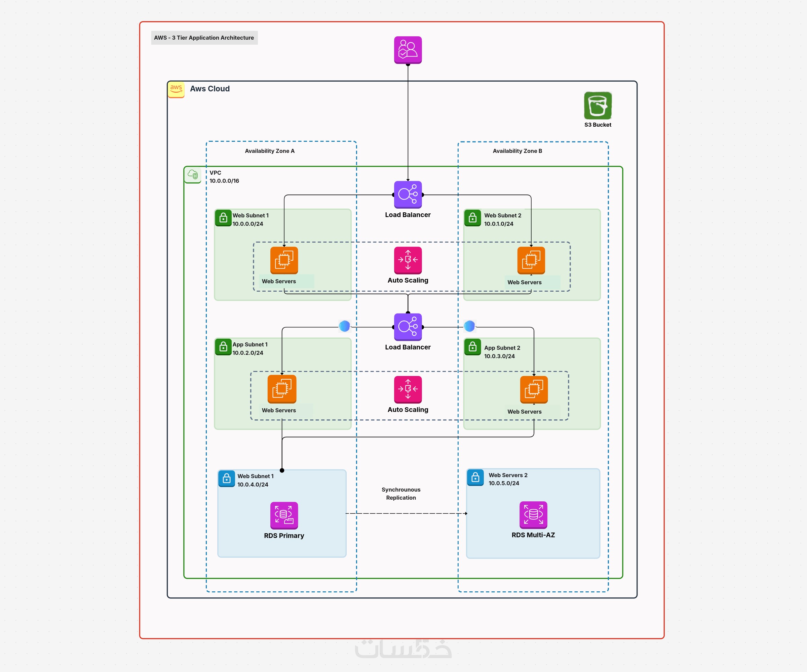
Task: Select the VPC cloud icon
Action: [193, 175]
